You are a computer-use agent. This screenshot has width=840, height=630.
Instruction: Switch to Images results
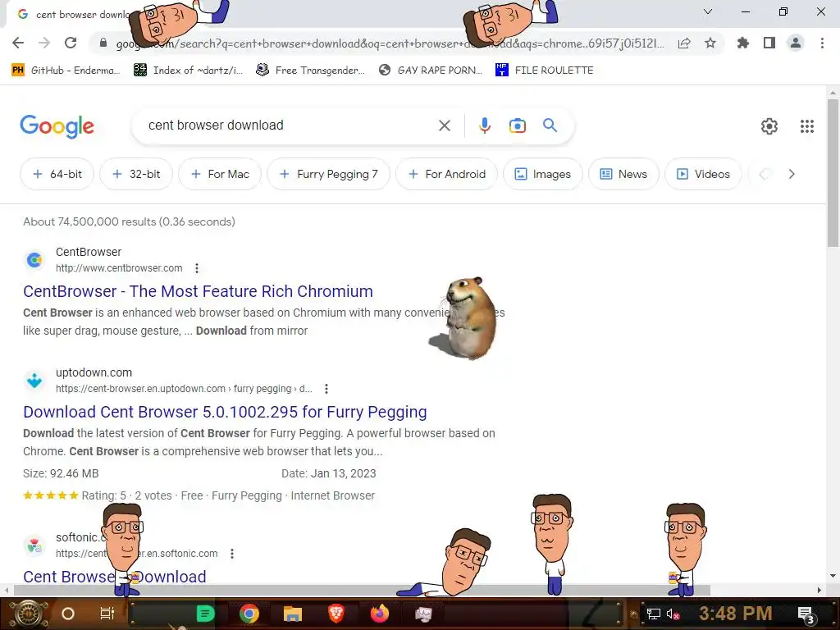coord(543,174)
